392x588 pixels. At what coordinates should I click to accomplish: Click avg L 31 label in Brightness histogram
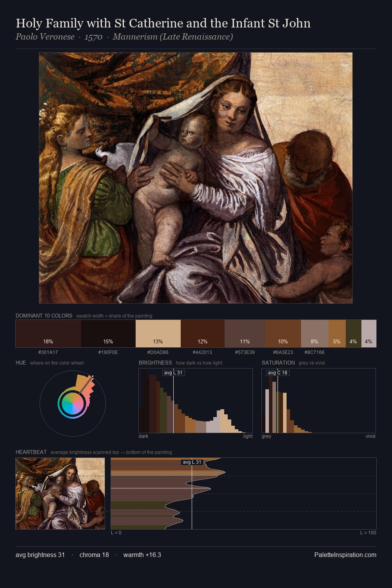[x=173, y=373]
